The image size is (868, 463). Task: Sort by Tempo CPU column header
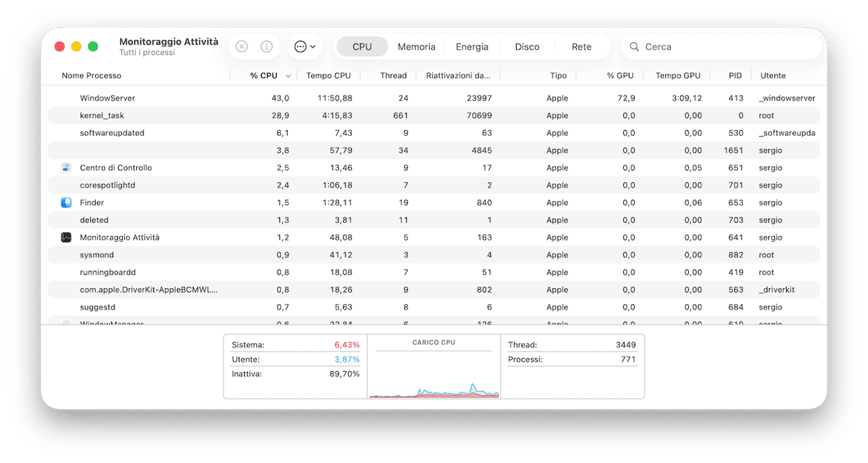pos(328,76)
